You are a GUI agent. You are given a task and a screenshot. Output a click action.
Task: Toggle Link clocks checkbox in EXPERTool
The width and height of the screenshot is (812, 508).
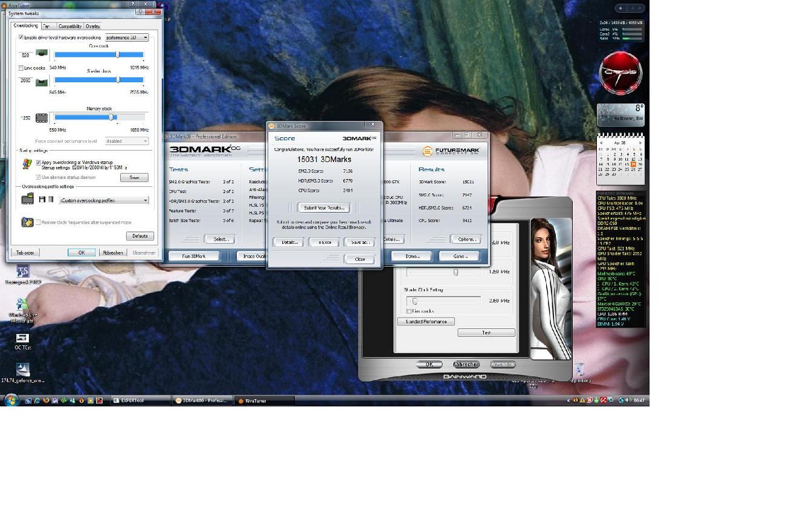(x=410, y=311)
